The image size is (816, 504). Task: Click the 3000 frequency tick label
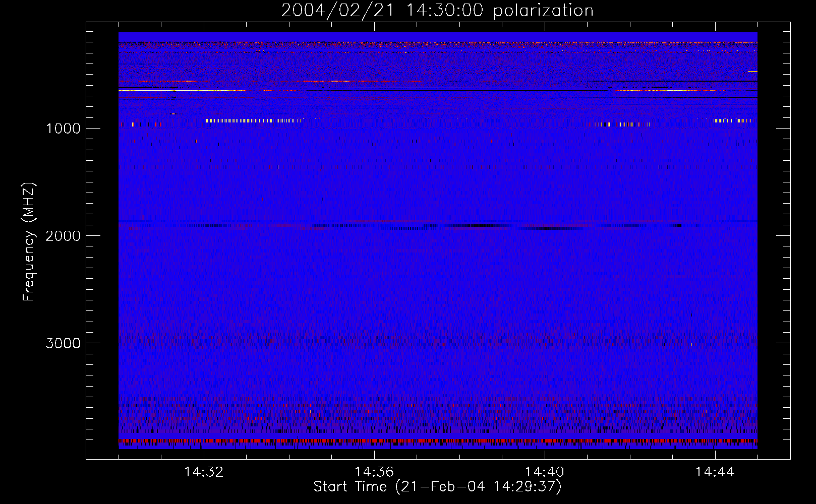[63, 343]
